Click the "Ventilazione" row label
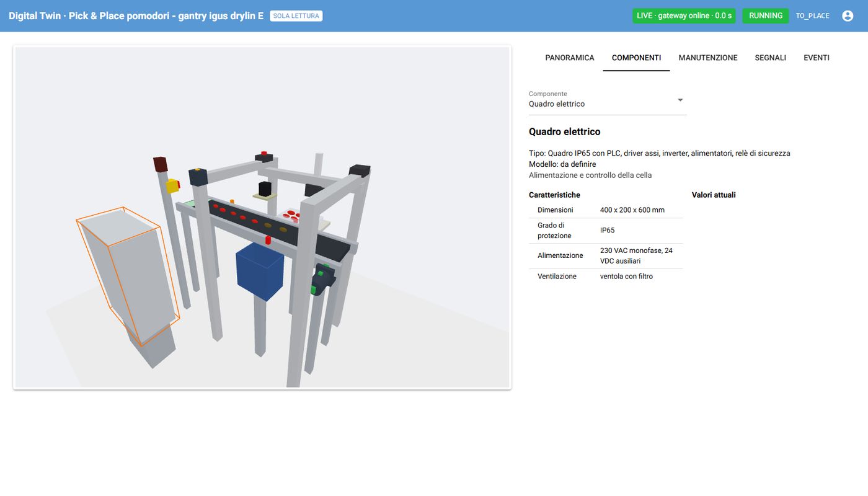This screenshot has height=496, width=868. (557, 277)
